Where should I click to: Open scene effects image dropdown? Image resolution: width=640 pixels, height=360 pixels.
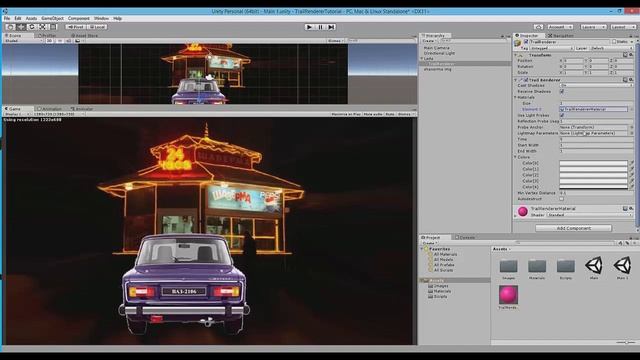[79, 41]
